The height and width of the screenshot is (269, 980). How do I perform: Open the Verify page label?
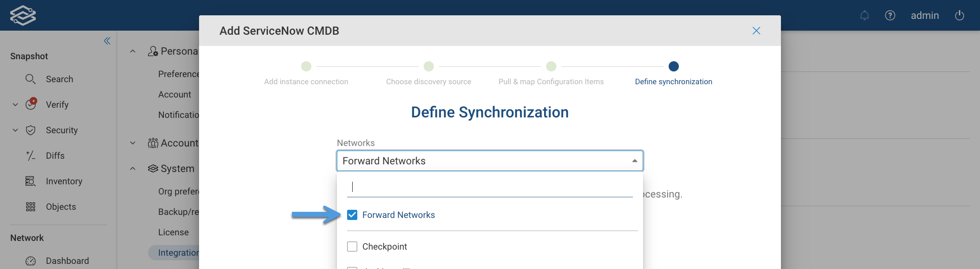pos(57,105)
